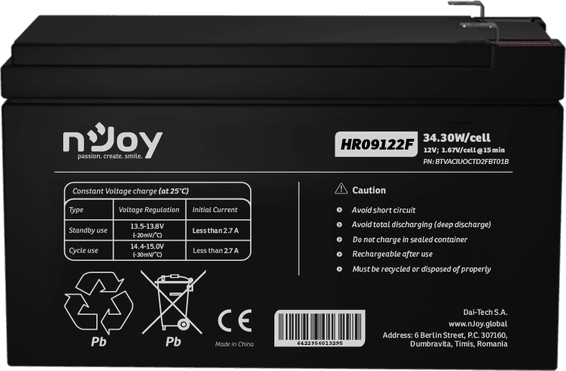This screenshot has width=566, height=371.
Task: Click 'Do not charge in sealed container'
Action: pyautogui.click(x=410, y=240)
